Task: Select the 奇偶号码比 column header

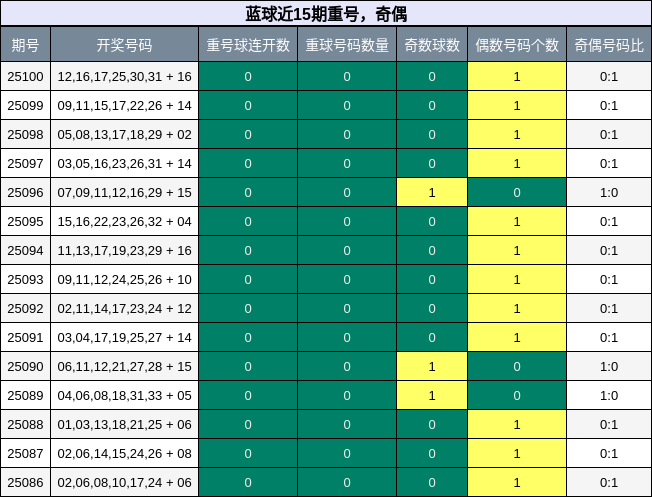Action: [609, 45]
